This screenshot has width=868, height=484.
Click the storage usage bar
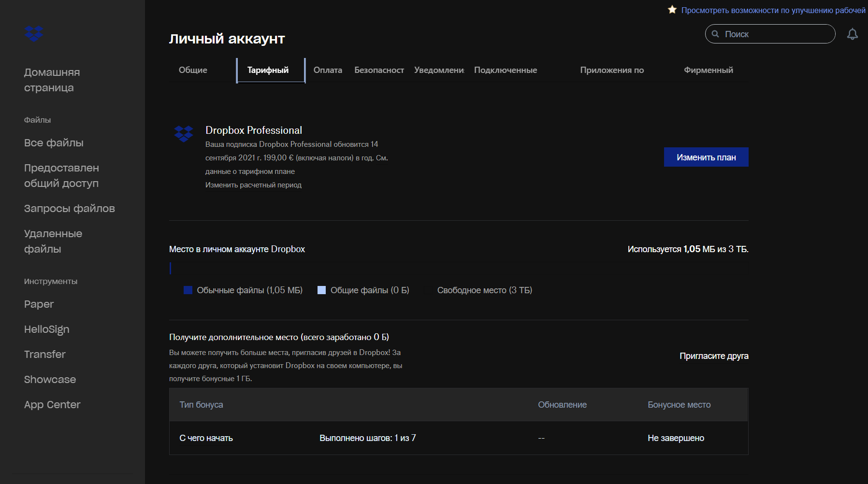tap(459, 268)
